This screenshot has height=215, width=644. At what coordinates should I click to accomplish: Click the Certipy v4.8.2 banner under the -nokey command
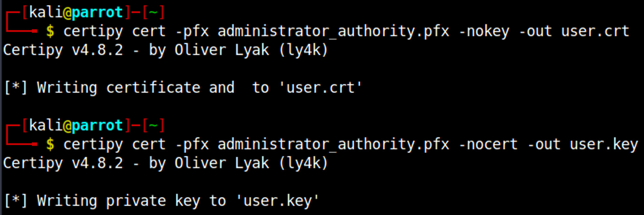pos(63,50)
